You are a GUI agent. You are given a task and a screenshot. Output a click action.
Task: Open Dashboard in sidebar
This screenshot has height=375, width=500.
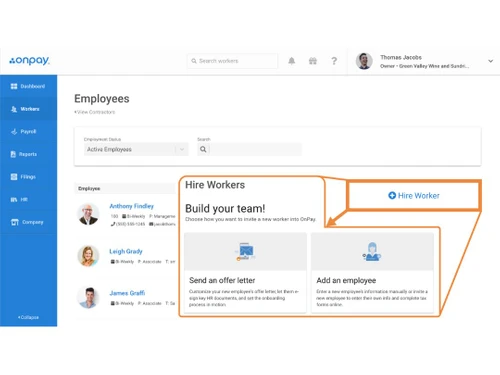click(x=28, y=86)
